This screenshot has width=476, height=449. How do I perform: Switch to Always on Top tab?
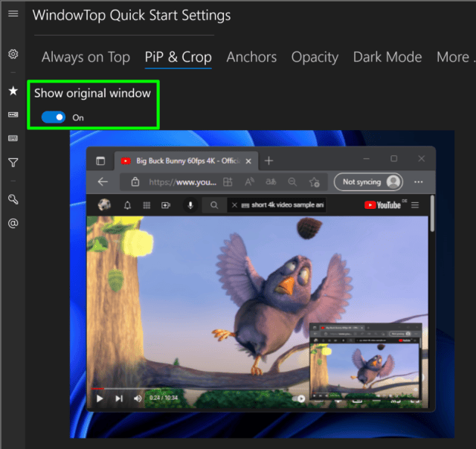tap(86, 57)
